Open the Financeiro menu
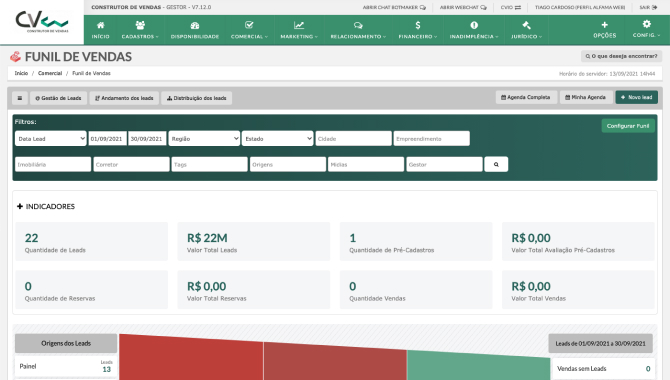This screenshot has width=670, height=380. click(418, 30)
